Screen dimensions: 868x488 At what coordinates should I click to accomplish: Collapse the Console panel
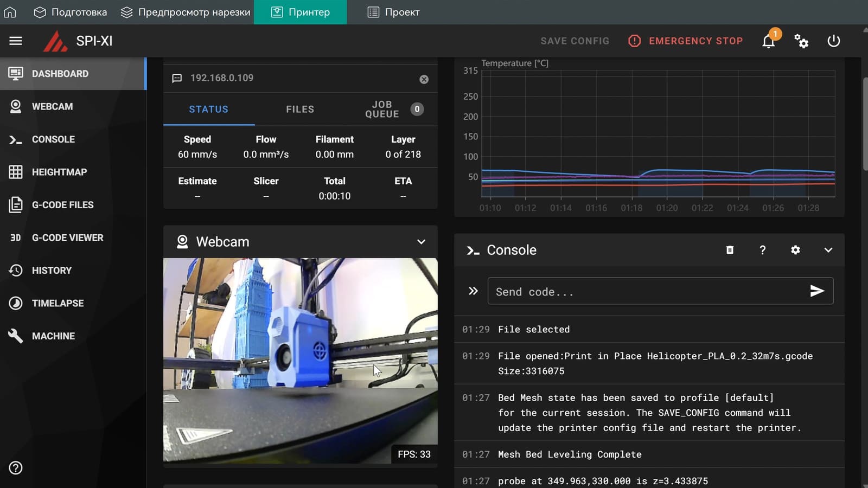[x=828, y=250]
